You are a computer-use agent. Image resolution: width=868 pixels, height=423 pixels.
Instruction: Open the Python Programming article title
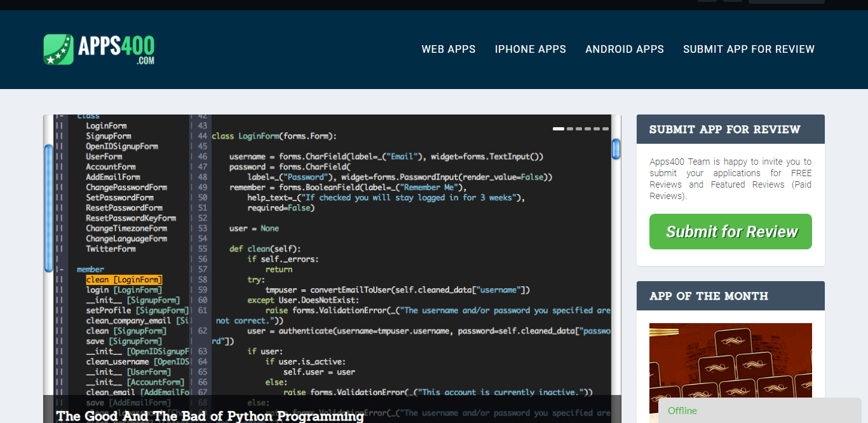click(210, 416)
